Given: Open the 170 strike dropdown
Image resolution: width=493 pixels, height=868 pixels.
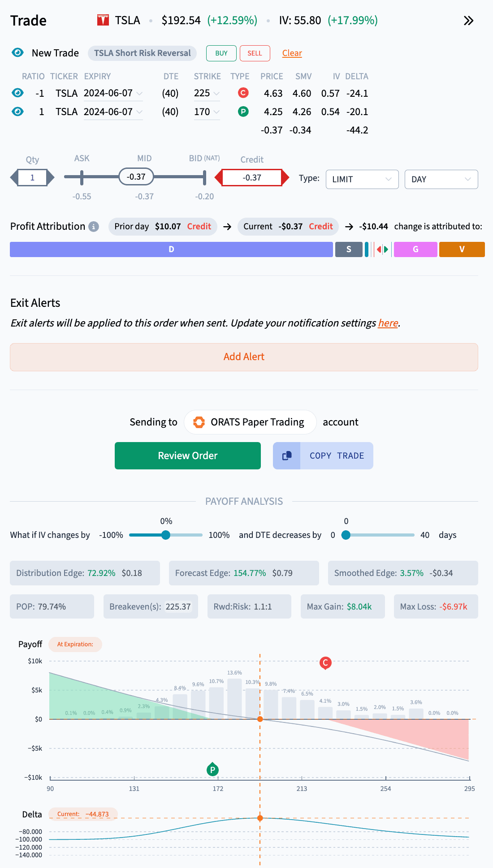Looking at the screenshot, I should point(207,112).
